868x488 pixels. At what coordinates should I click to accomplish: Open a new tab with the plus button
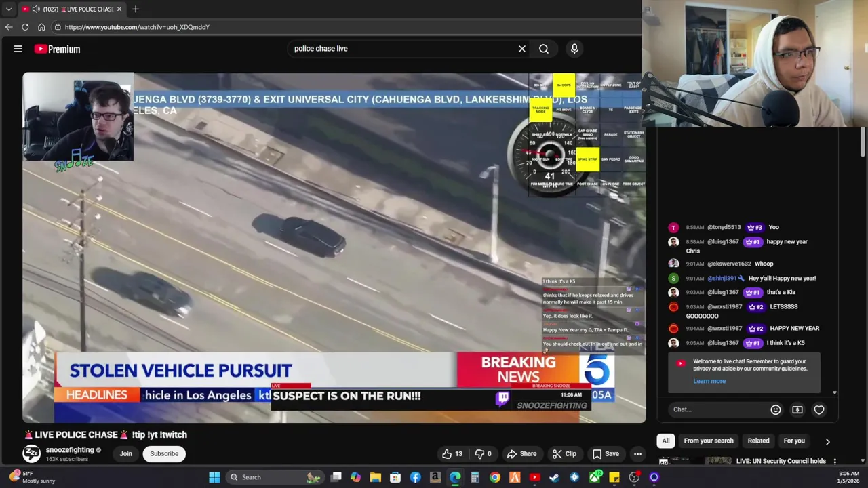click(136, 9)
